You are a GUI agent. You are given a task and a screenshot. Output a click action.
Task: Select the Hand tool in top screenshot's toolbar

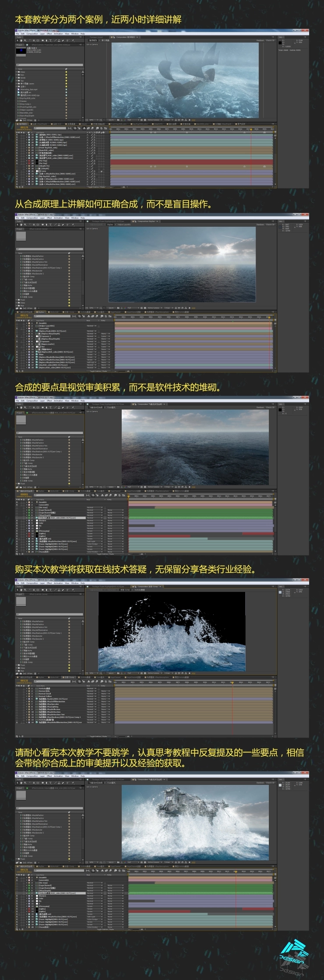(21, 41)
